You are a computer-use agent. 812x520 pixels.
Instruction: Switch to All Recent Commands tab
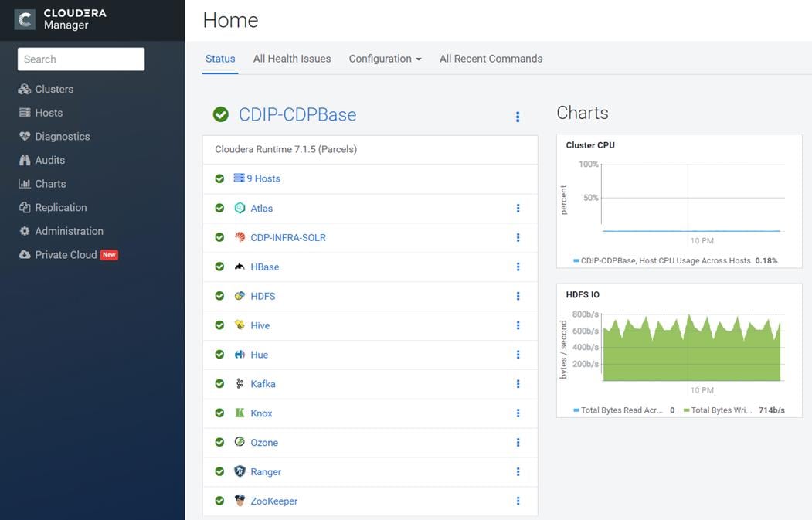point(491,59)
